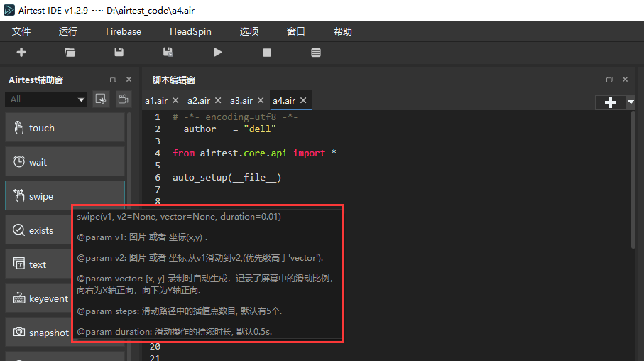
Task: Click the __author__ = "dell" line
Action: pyautogui.click(x=224, y=129)
